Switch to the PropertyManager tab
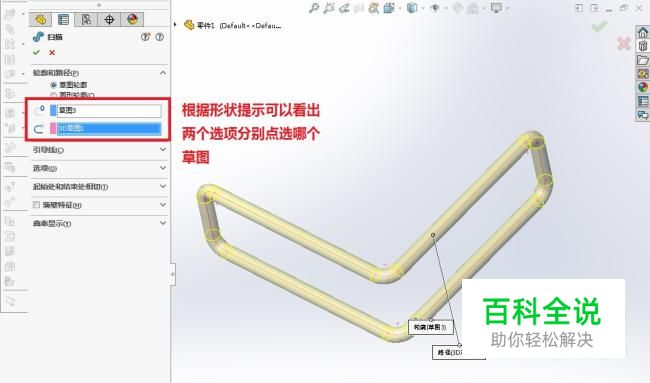Image resolution: width=650 pixels, height=383 pixels. (x=63, y=19)
